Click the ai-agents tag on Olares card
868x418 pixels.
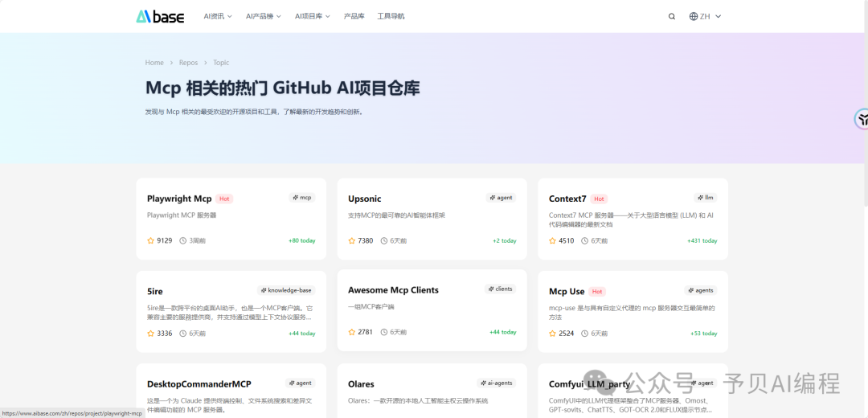coord(496,383)
